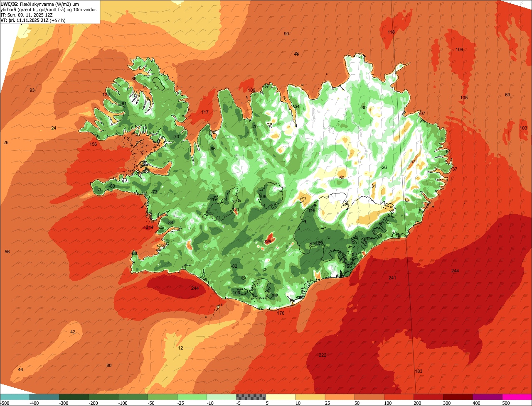
Task: Click the value 31 on the map
Action: coord(373,186)
